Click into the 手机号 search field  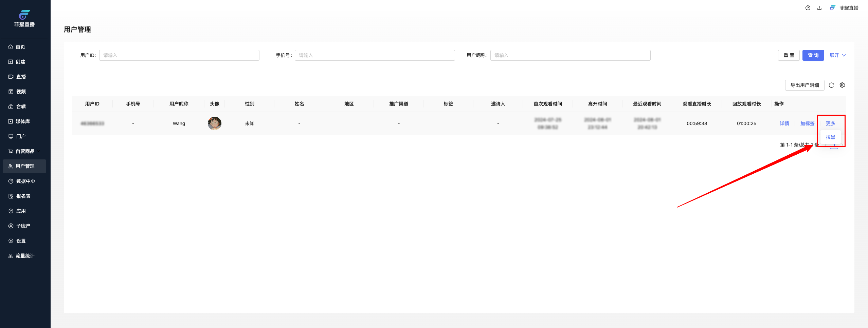pos(375,55)
